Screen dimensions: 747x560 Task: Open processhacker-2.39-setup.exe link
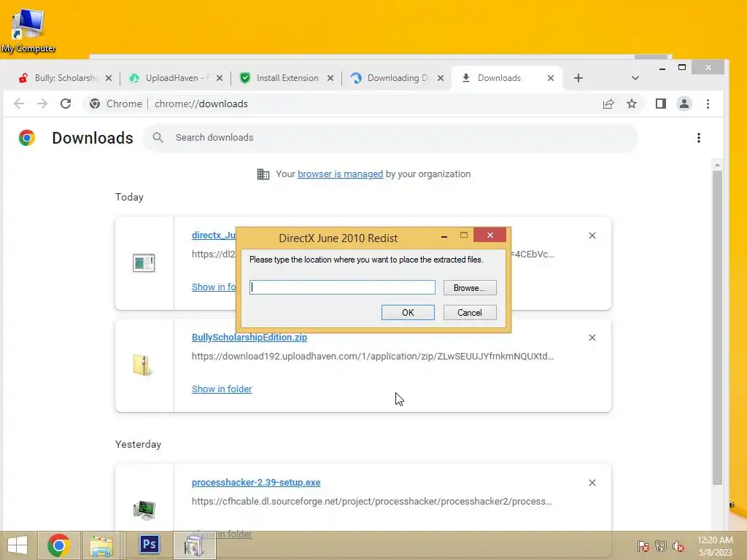(256, 483)
